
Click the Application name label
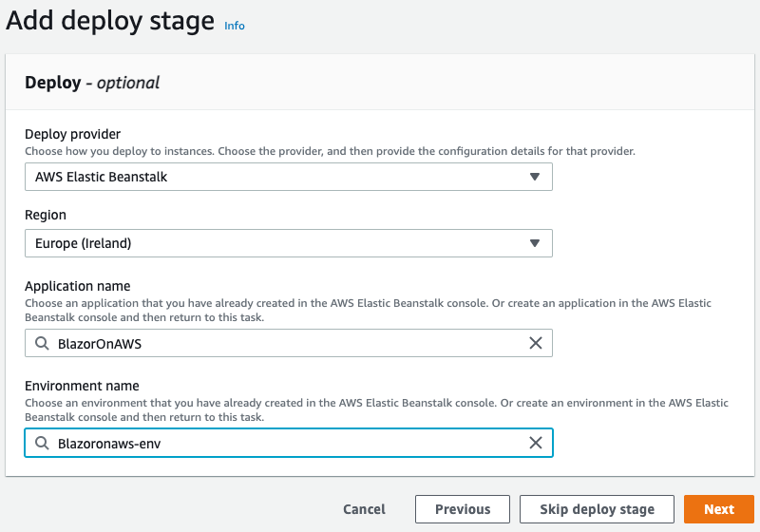[78, 286]
